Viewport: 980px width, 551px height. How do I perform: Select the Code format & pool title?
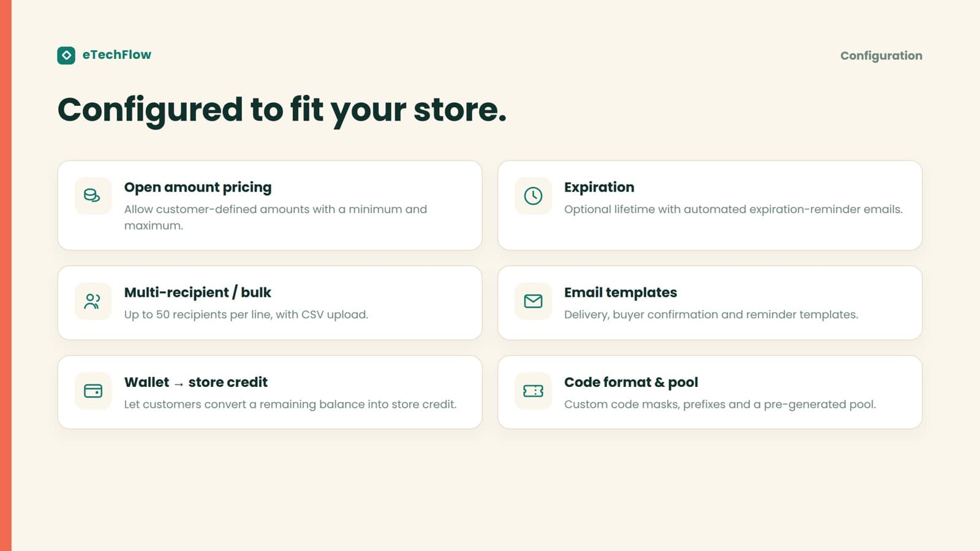[x=631, y=383]
